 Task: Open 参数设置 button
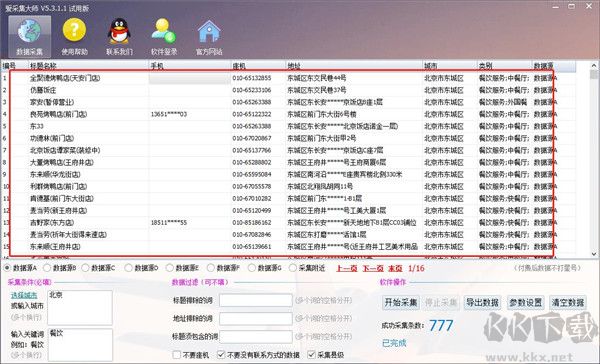click(525, 302)
